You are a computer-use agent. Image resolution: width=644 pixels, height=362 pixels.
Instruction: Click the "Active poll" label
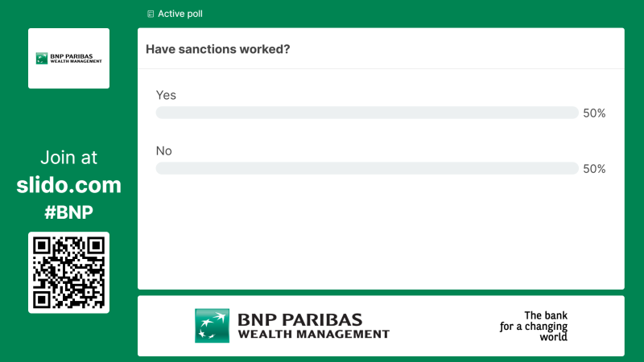point(180,14)
